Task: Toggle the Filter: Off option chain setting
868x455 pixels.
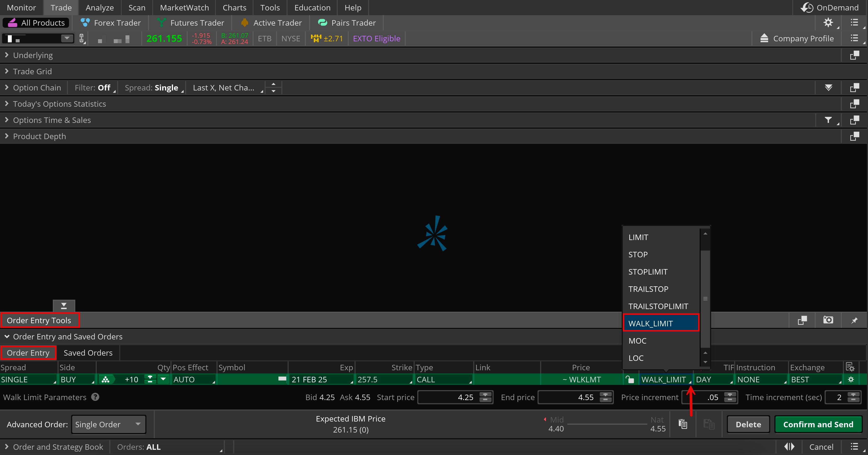Action: pos(93,88)
